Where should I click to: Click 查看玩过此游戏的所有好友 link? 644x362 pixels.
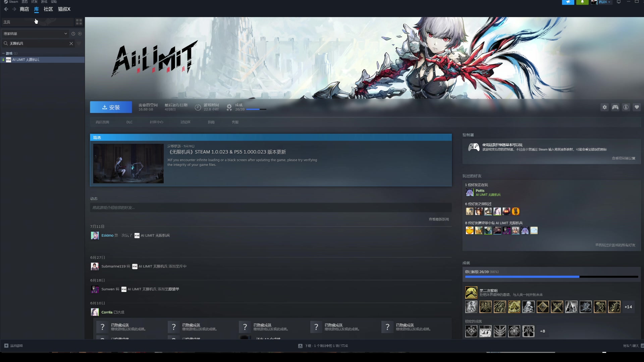[x=615, y=245]
